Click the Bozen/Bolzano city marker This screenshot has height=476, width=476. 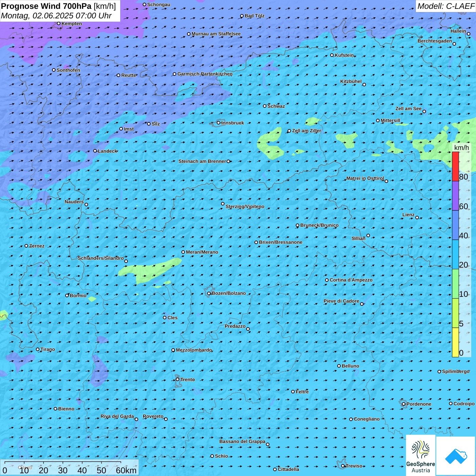point(209,293)
